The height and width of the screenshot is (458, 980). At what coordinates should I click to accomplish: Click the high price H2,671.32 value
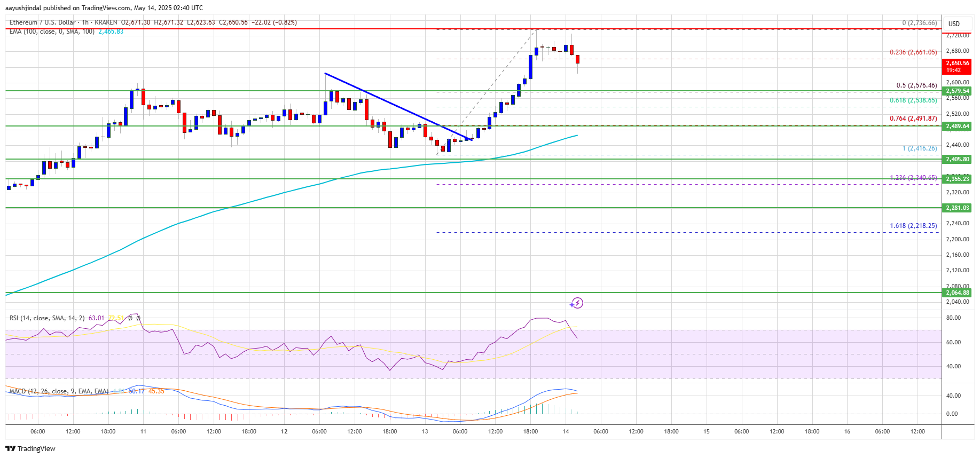click(x=168, y=22)
